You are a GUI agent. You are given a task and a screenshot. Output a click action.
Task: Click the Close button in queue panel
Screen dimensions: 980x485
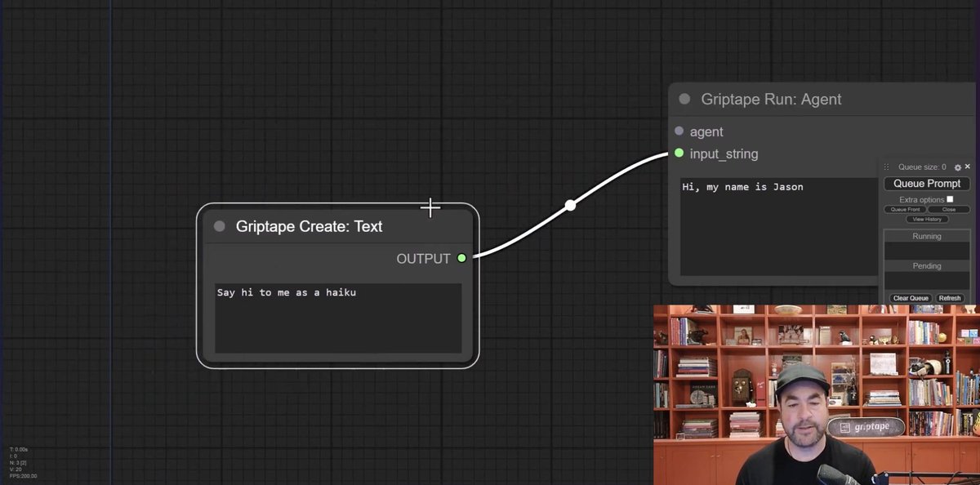949,210
